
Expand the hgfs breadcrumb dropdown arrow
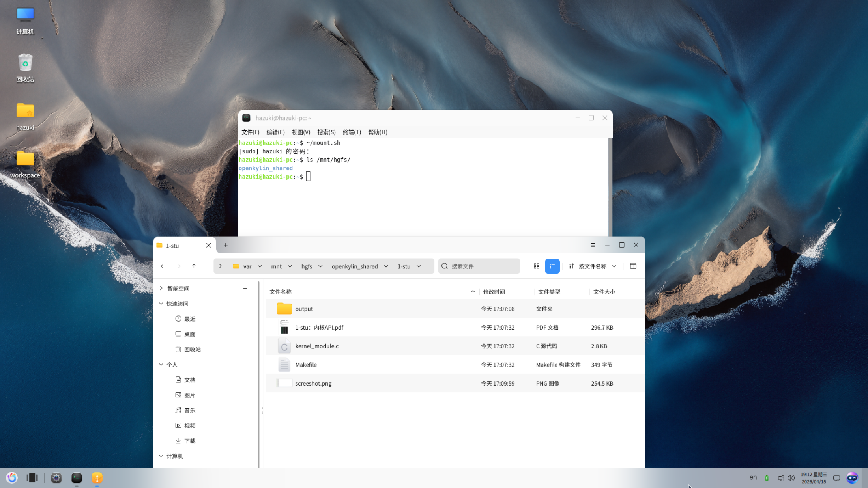coord(320,266)
